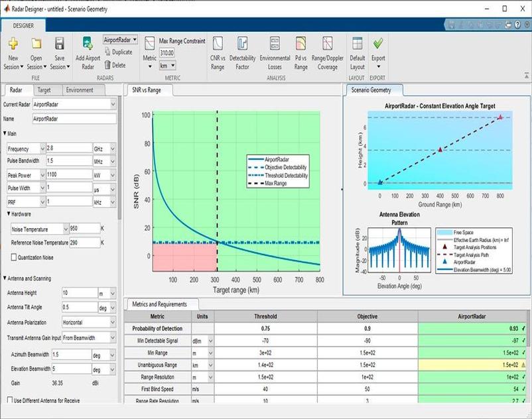This screenshot has height=419, width=532.
Task: Click the Export checkmark icon
Action: click(x=378, y=43)
